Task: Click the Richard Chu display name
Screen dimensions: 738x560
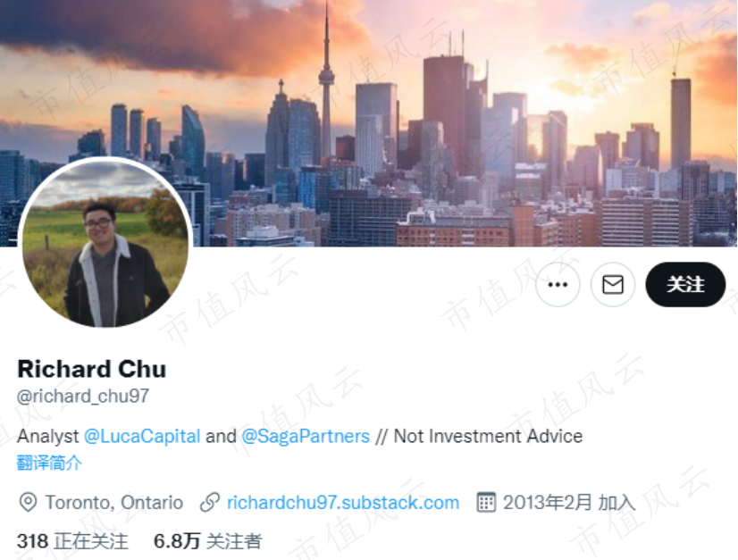Action: [x=92, y=369]
